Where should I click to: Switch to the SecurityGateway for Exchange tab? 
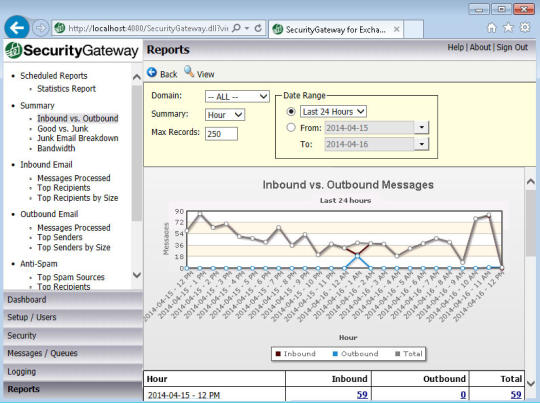click(x=336, y=30)
